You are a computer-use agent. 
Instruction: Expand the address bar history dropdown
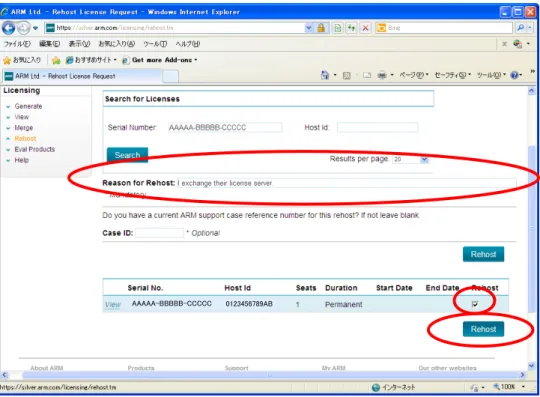click(x=309, y=28)
